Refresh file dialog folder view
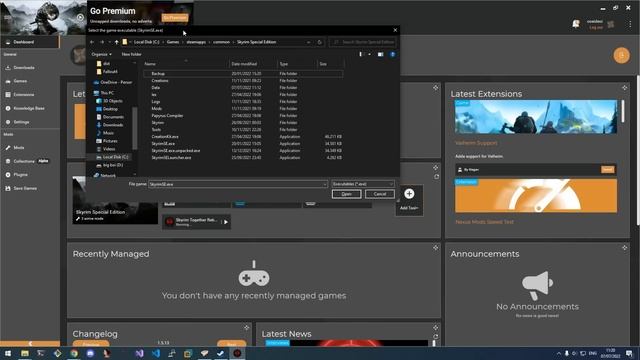Viewport: 640px width, 360px height. click(x=320, y=42)
